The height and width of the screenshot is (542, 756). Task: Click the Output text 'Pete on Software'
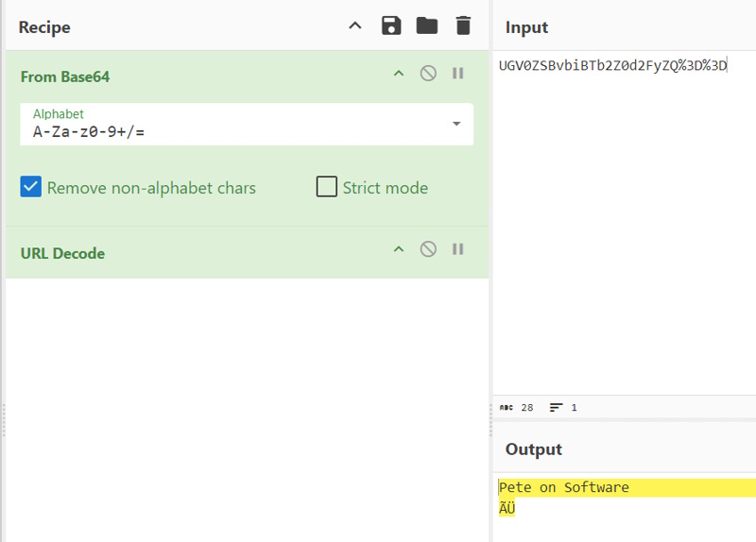(x=563, y=487)
